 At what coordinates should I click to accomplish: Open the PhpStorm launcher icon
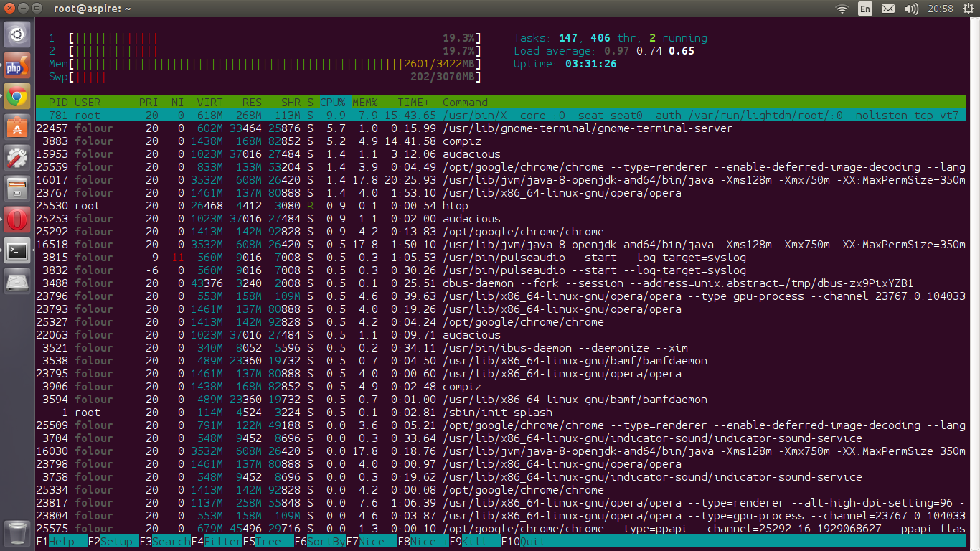pyautogui.click(x=17, y=66)
